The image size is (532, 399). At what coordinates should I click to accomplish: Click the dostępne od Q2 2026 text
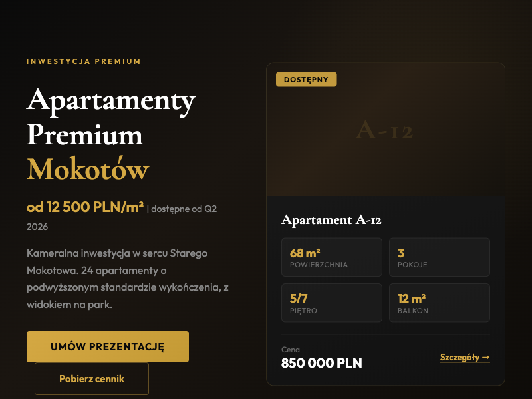(x=184, y=208)
